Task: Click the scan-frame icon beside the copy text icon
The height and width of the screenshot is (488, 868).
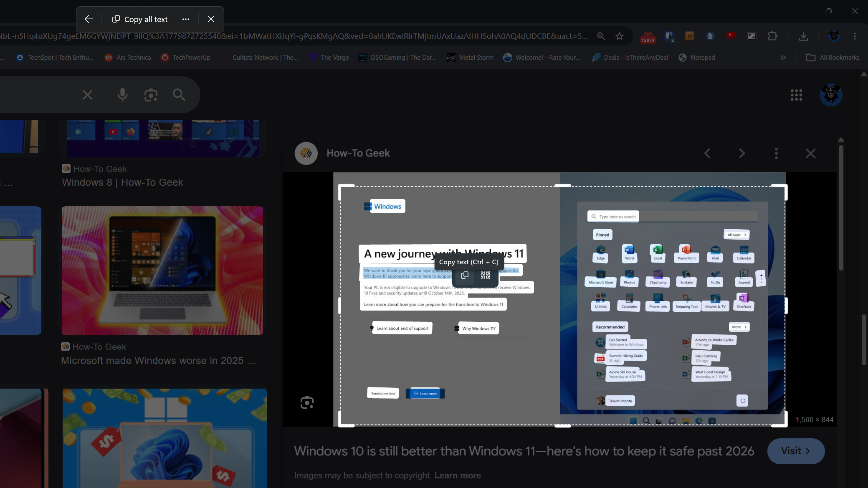Action: (486, 275)
